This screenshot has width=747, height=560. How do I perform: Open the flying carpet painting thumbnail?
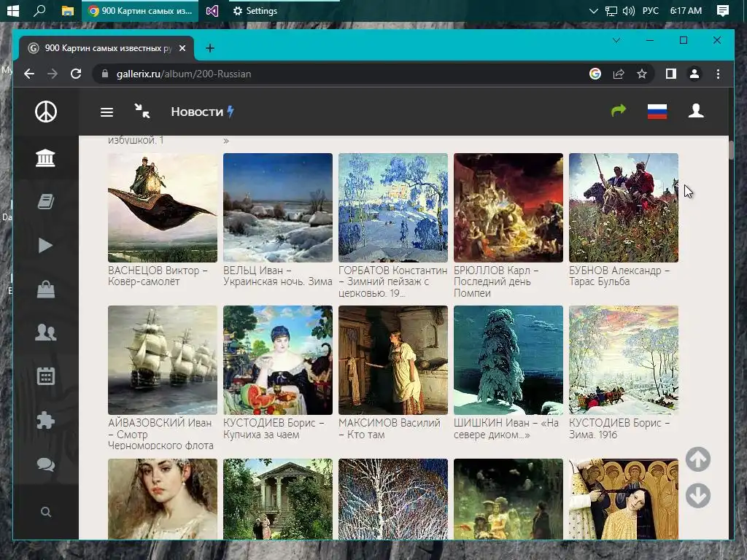click(163, 208)
